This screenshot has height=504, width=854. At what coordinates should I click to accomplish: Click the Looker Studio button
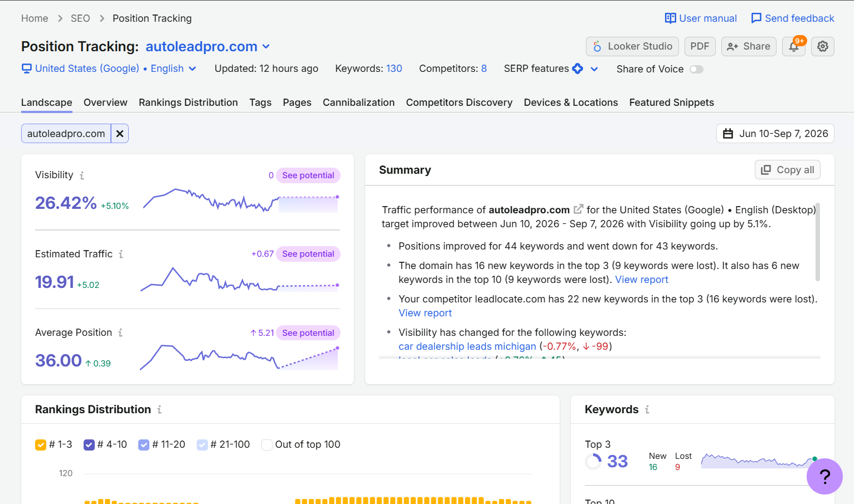tap(632, 47)
